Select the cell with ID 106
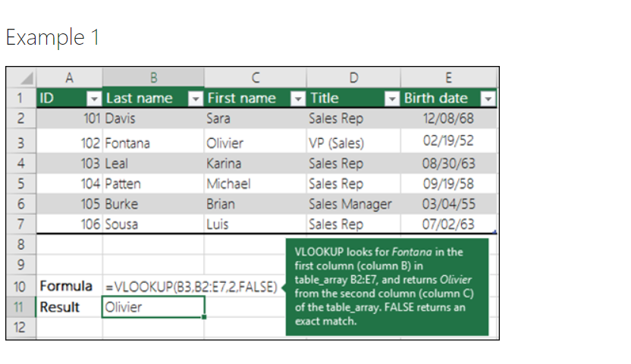 (70, 224)
